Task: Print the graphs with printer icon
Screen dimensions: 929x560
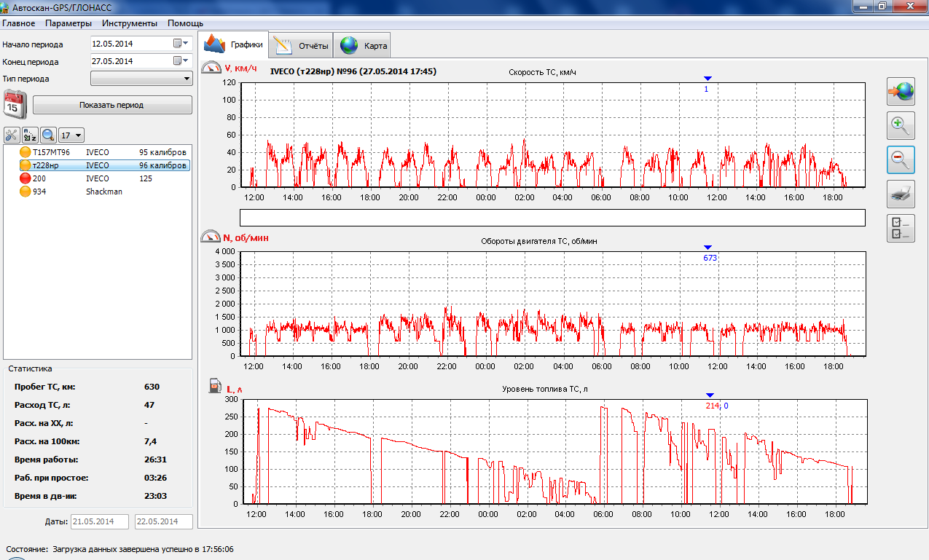Action: point(901,194)
